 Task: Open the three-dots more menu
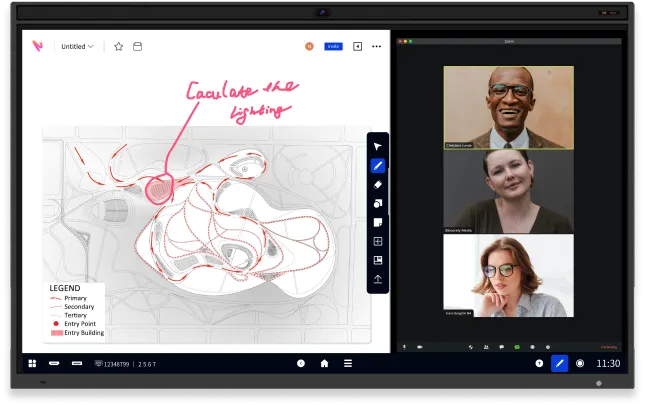click(x=376, y=46)
